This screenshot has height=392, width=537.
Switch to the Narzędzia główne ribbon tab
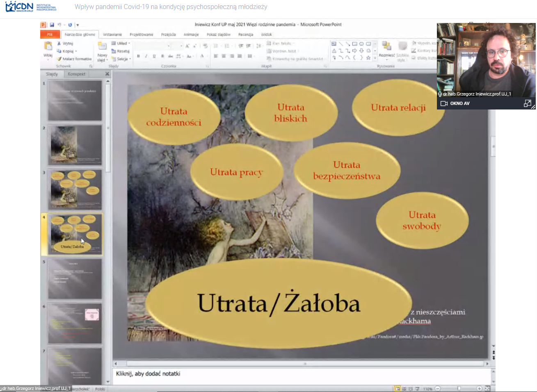click(x=80, y=34)
